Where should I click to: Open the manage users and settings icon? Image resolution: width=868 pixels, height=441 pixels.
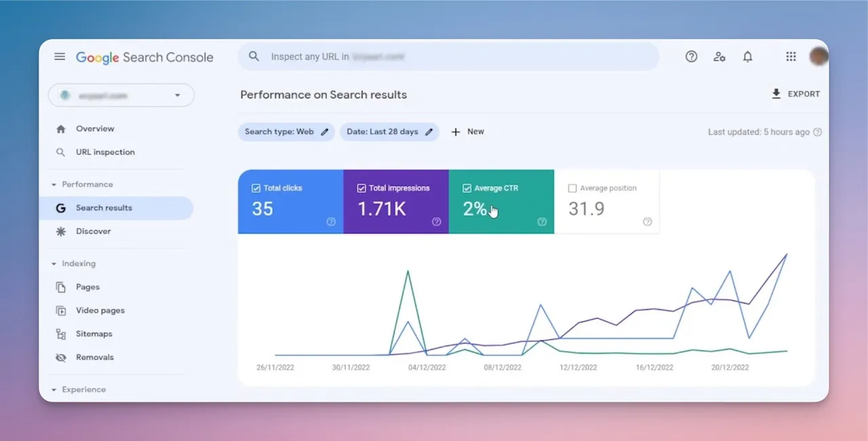[x=719, y=57]
